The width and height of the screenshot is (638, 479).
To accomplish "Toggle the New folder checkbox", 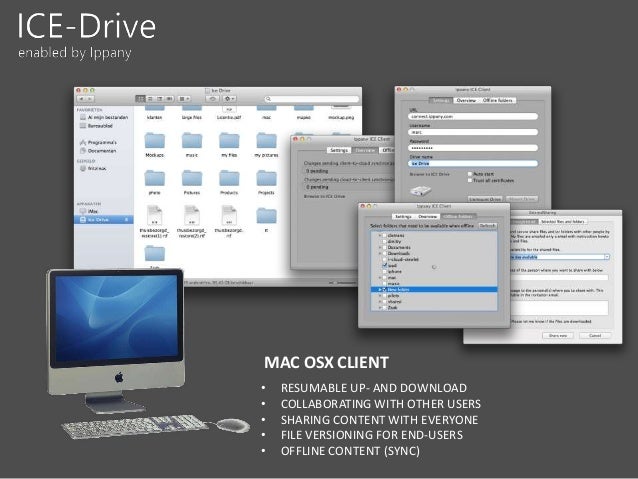I will pos(385,290).
